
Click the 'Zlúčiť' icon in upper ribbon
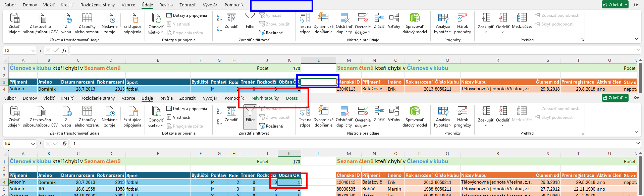[x=379, y=21]
